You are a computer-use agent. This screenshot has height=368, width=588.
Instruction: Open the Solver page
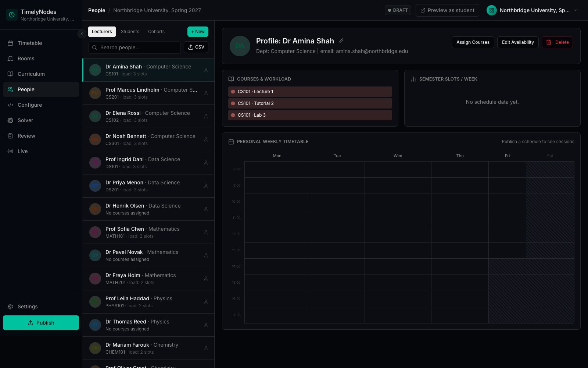click(41, 120)
